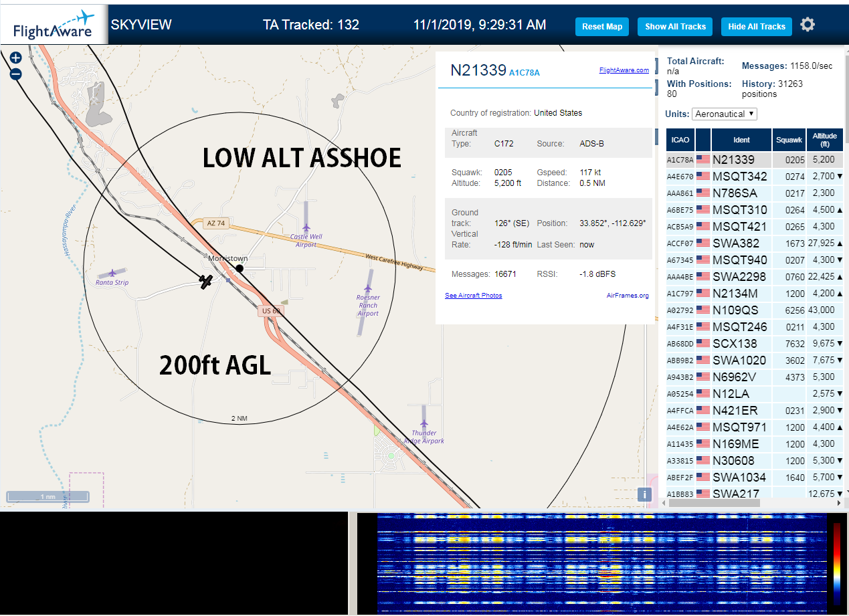Sort table by Ident column
The image size is (849, 616).
click(741, 140)
